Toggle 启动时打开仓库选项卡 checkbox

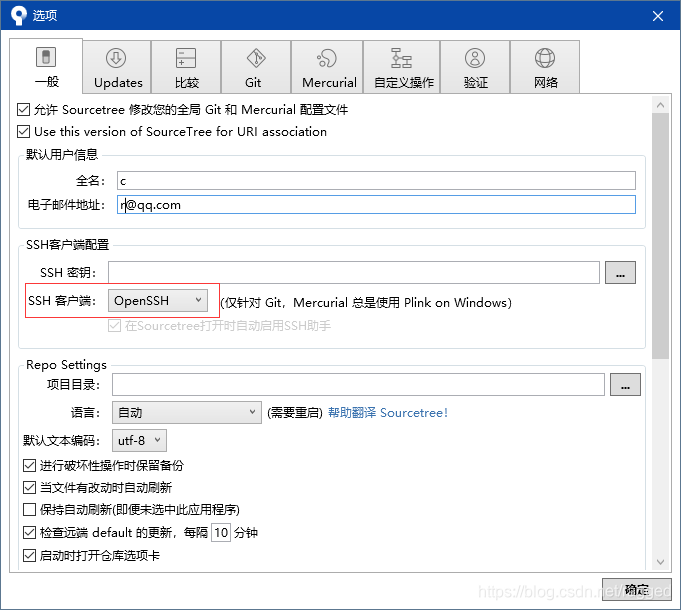(x=29, y=555)
